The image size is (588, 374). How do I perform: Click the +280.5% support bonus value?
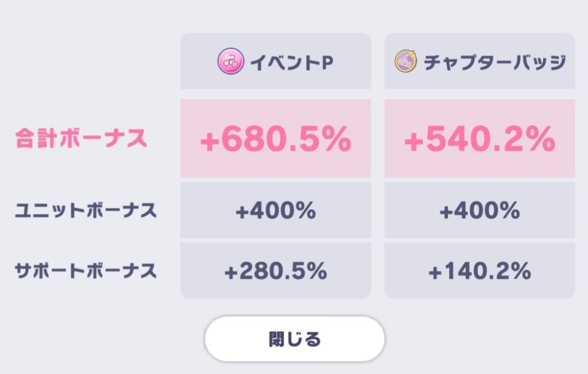click(x=276, y=271)
